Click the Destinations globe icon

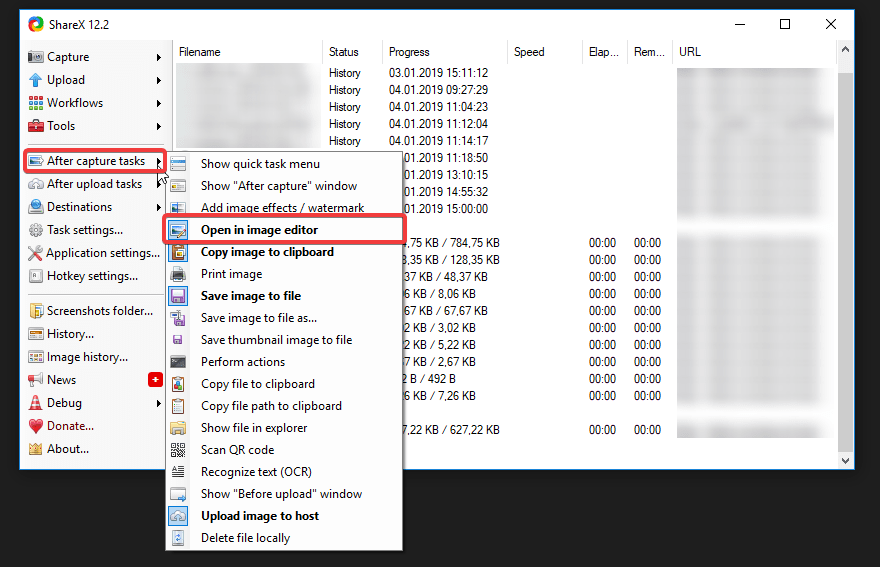tap(36, 207)
